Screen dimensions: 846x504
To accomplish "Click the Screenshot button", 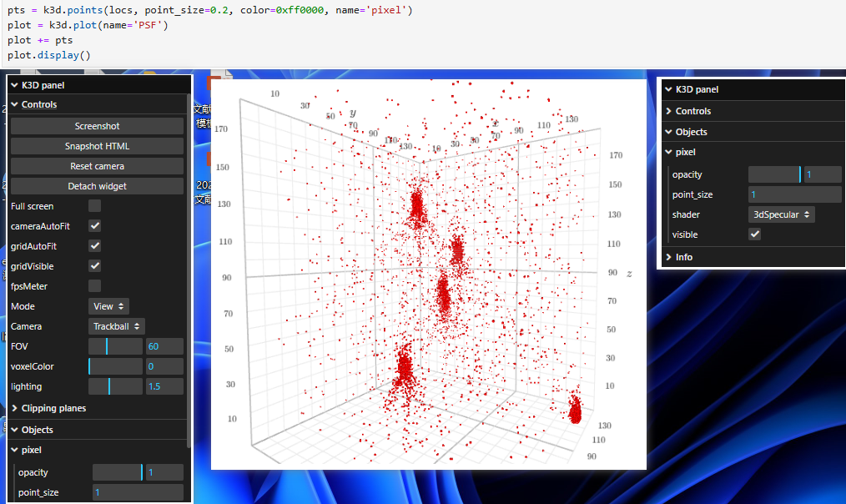I will [97, 126].
